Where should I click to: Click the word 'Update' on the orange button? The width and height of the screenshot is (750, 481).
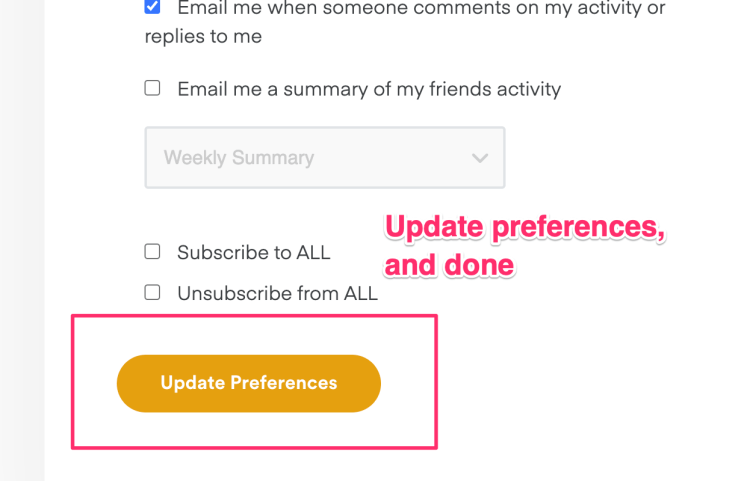tap(192, 383)
